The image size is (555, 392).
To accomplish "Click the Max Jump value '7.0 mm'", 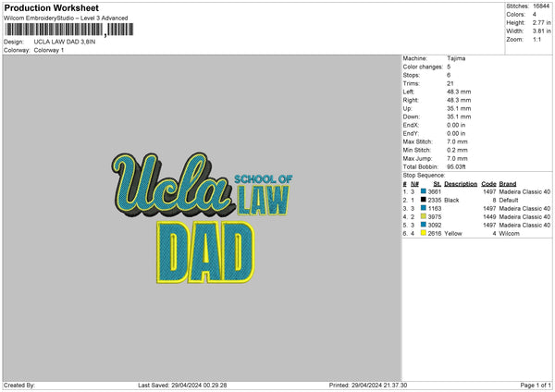I will (x=457, y=158).
